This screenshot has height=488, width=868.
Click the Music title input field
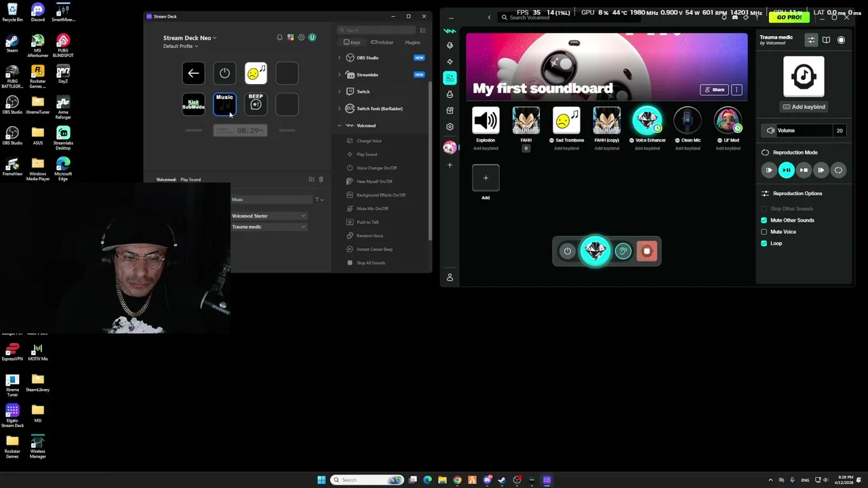272,199
